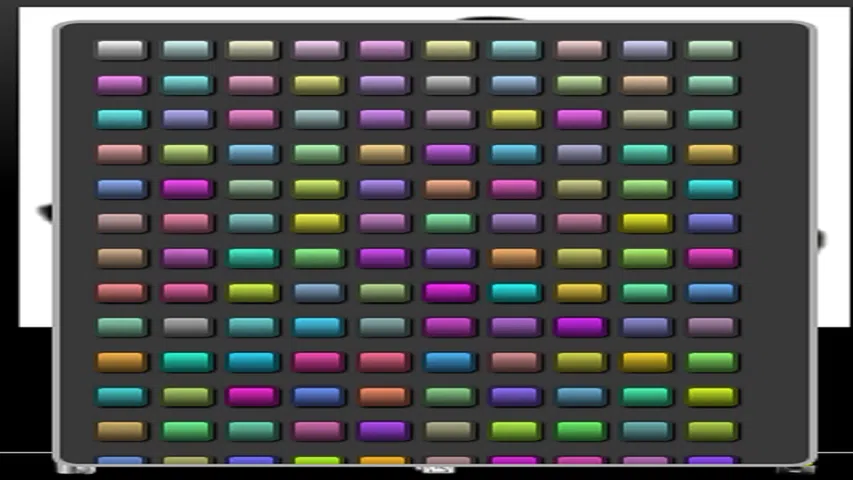Viewport: 853px width, 480px height.
Task: Click the light gray button in the top-left grid corner
Action: 121,50
